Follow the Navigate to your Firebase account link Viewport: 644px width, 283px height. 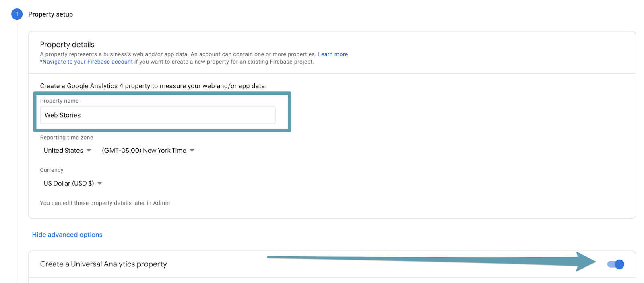click(x=87, y=62)
